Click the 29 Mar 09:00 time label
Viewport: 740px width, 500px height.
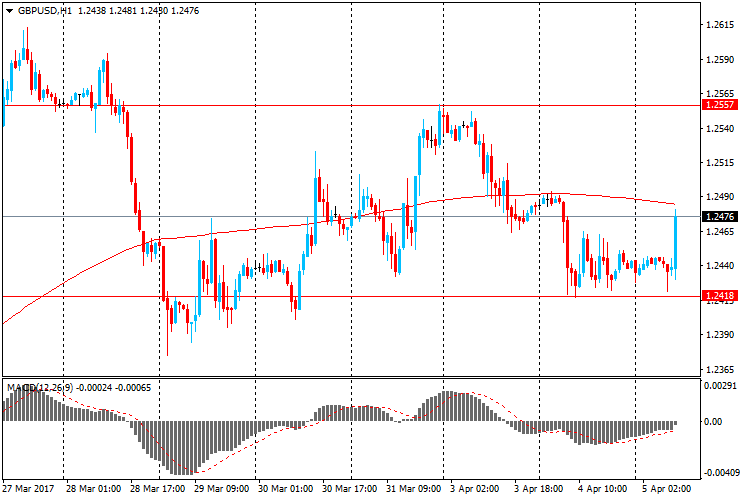(222, 489)
